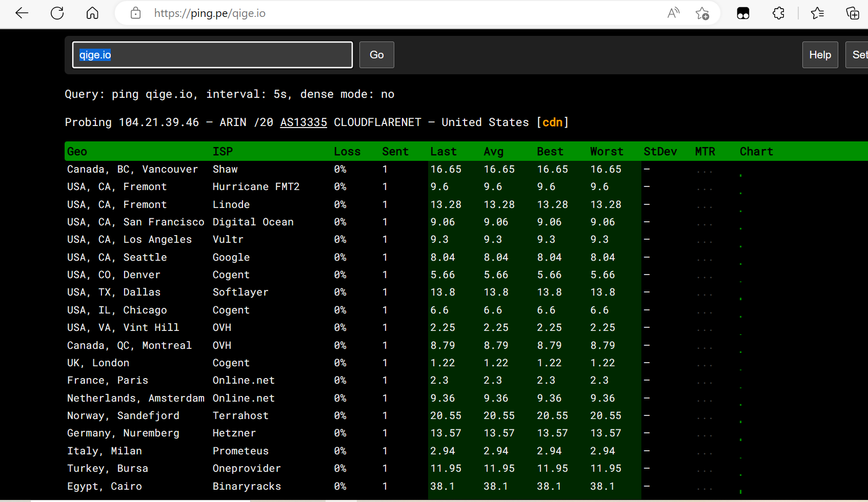Click the Geo column header
This screenshot has width=868, height=502.
click(77, 152)
